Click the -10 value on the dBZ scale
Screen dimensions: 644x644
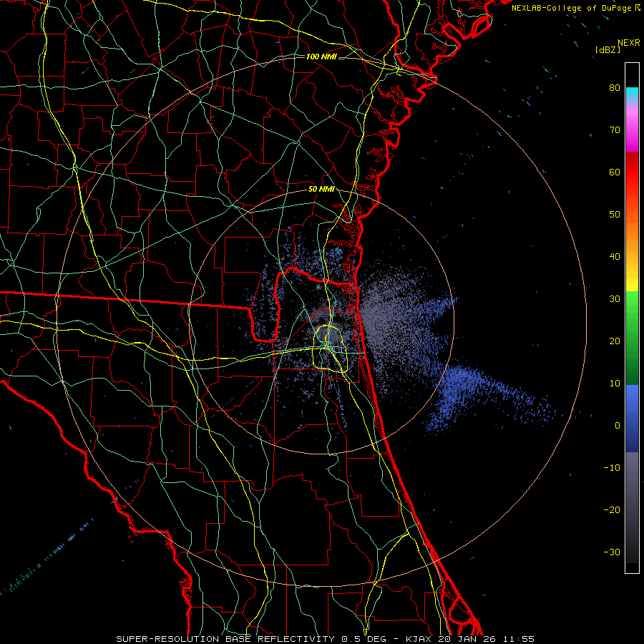[612, 468]
